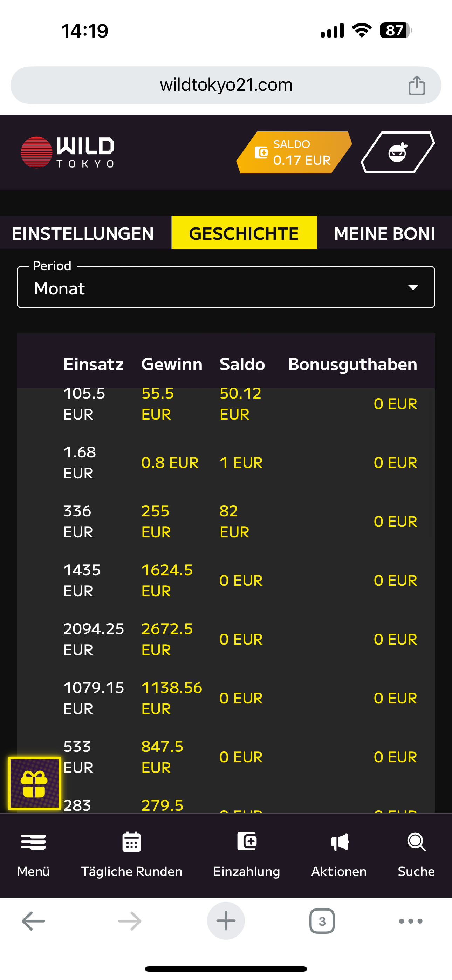Open browser three-dot more menu
This screenshot has height=980, width=452.
pyautogui.click(x=411, y=921)
